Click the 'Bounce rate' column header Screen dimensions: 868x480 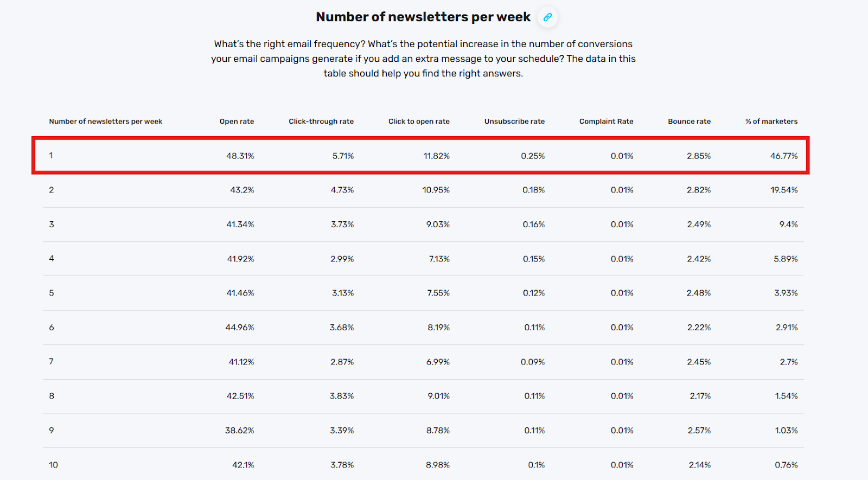(689, 121)
